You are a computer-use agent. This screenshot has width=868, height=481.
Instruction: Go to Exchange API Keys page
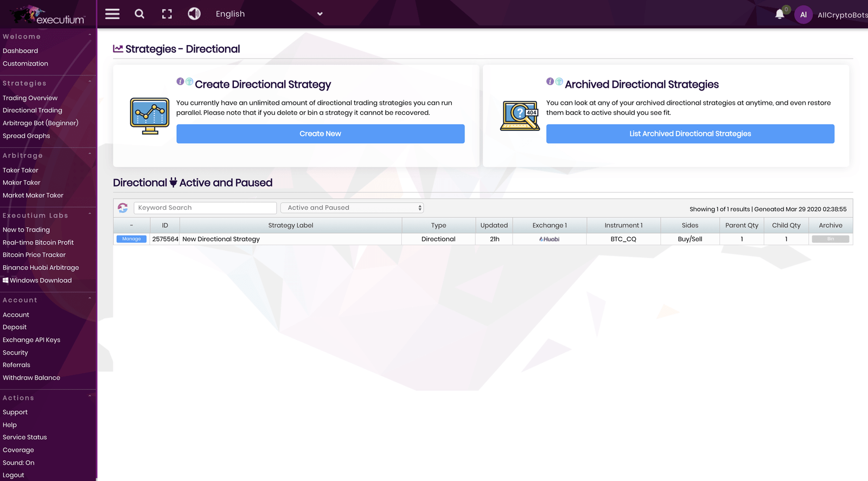tap(31, 340)
